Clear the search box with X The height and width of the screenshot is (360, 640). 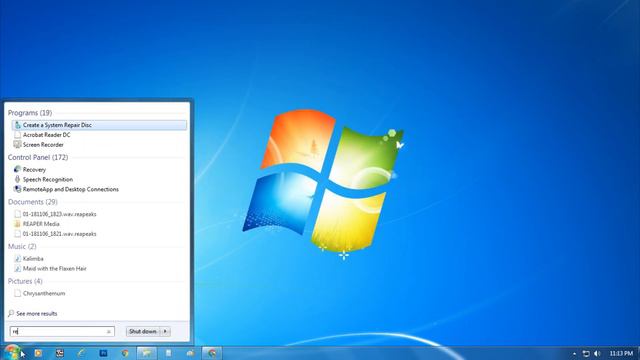tap(109, 332)
